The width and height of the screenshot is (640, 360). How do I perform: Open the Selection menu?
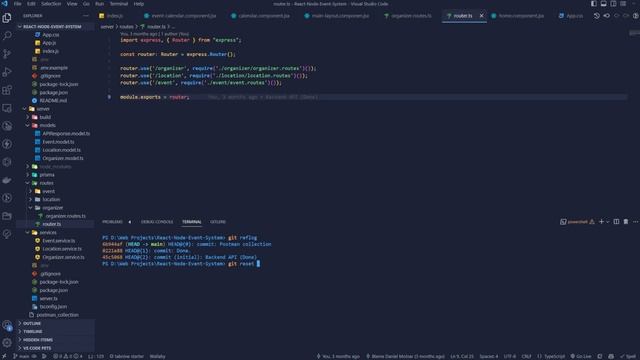tap(51, 4)
